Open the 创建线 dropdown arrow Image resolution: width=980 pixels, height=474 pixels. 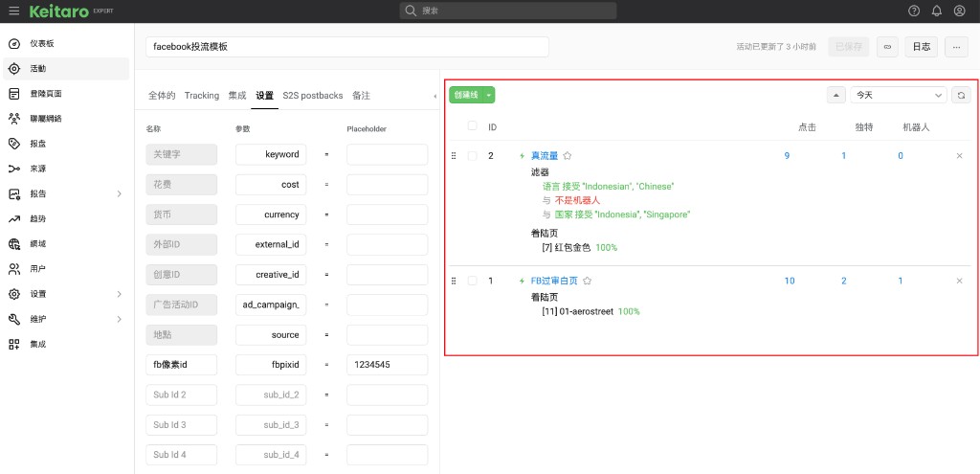(489, 95)
